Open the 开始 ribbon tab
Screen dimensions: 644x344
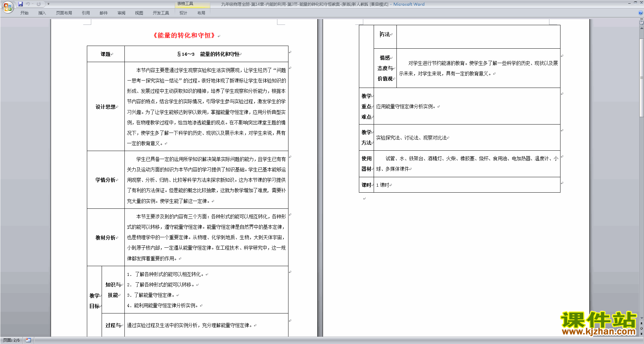click(x=24, y=13)
